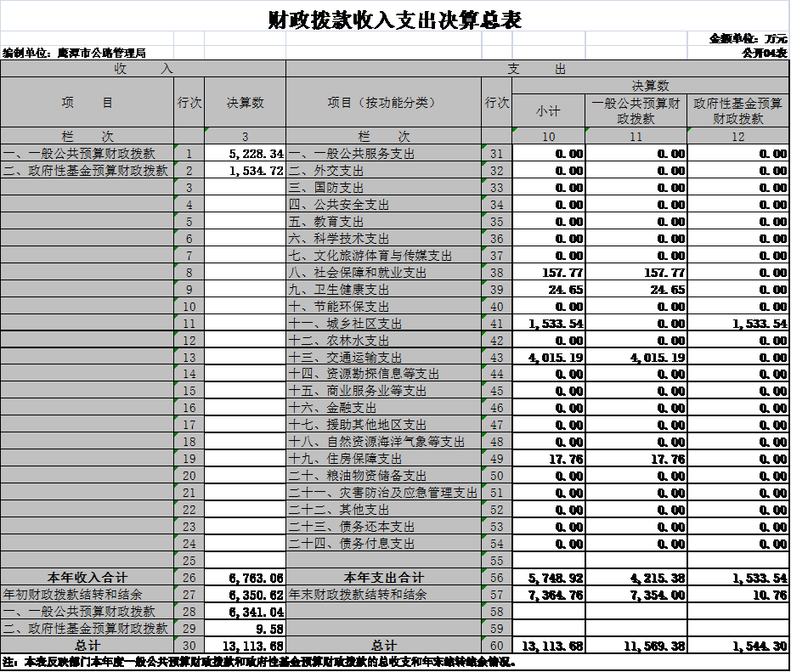Select income value 5,228.34
This screenshot has width=791, height=672.
(x=257, y=154)
